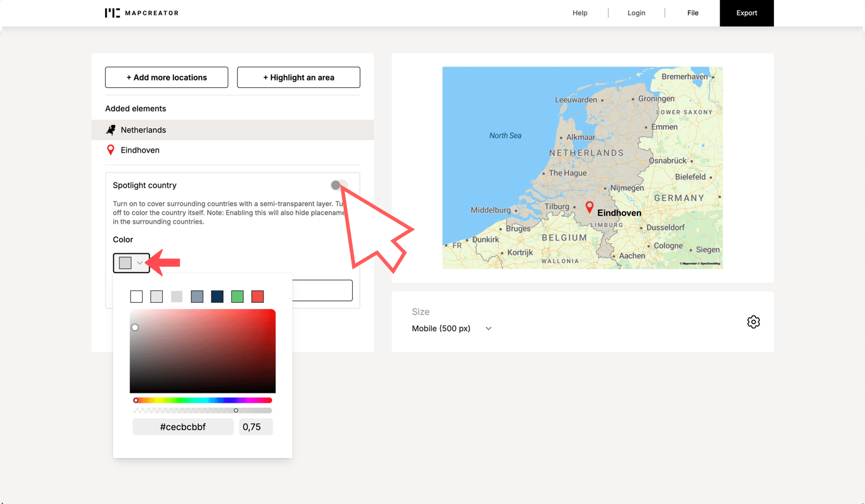Select Eindhoven in the Added elements list
Screen dimensions: 865x504
click(140, 150)
